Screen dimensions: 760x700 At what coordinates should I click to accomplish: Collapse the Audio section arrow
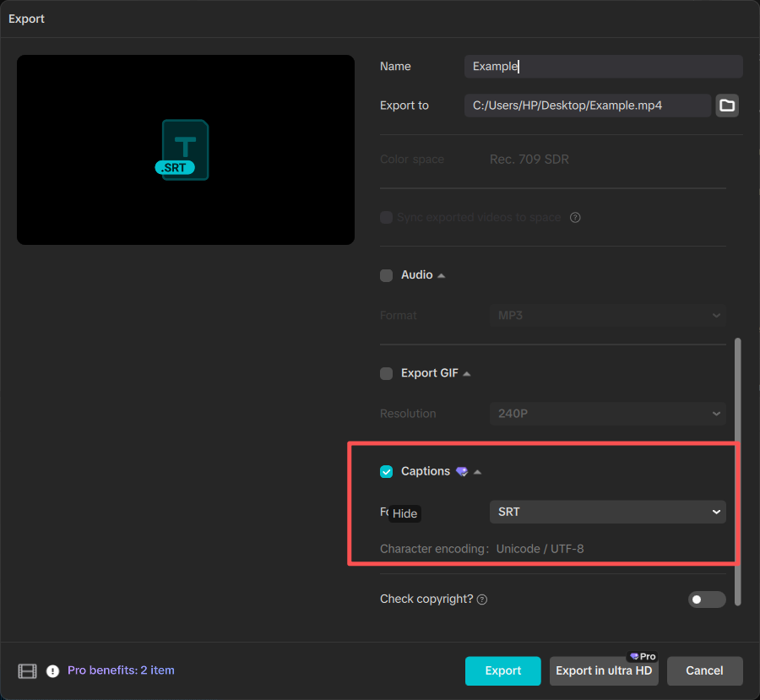coord(441,276)
